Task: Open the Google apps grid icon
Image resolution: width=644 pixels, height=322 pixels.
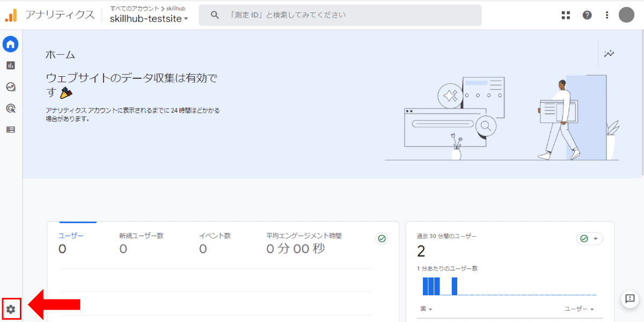Action: click(x=566, y=15)
